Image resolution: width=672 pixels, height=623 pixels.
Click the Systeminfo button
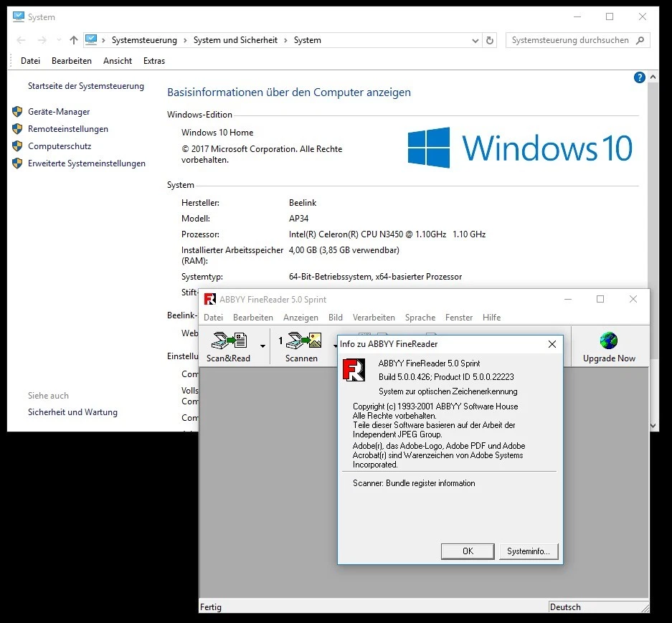528,551
